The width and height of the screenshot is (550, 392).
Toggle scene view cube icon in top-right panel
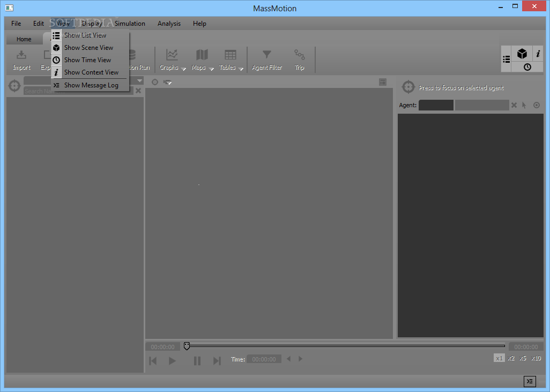point(522,54)
